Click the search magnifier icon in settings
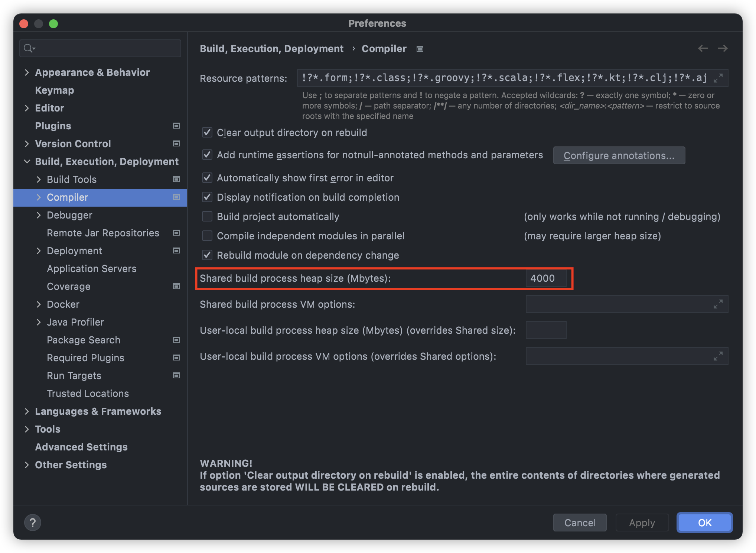This screenshot has height=553, width=756. click(29, 48)
